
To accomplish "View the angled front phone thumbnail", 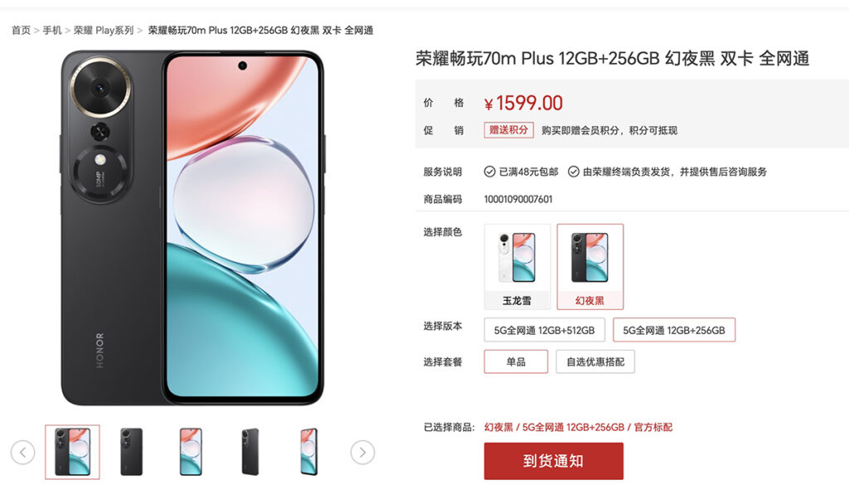I will pyautogui.click(x=309, y=452).
